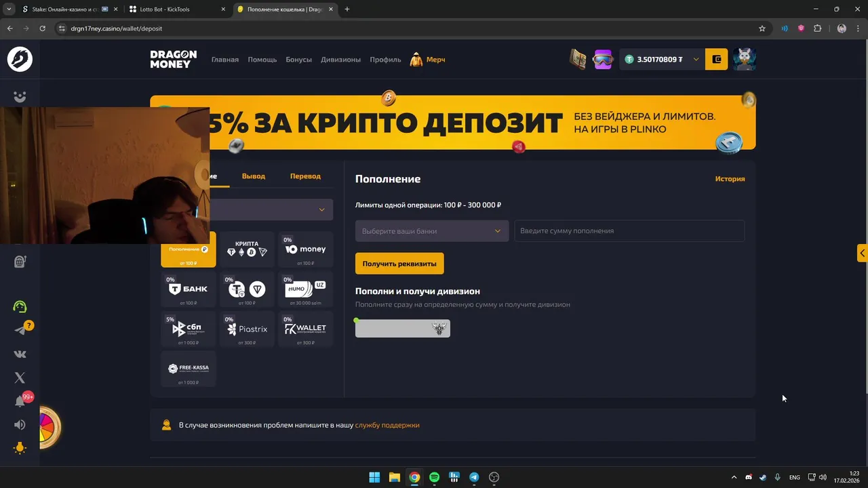The width and height of the screenshot is (868, 488).
Task: Open browser tab search chevron
Action: tap(9, 9)
